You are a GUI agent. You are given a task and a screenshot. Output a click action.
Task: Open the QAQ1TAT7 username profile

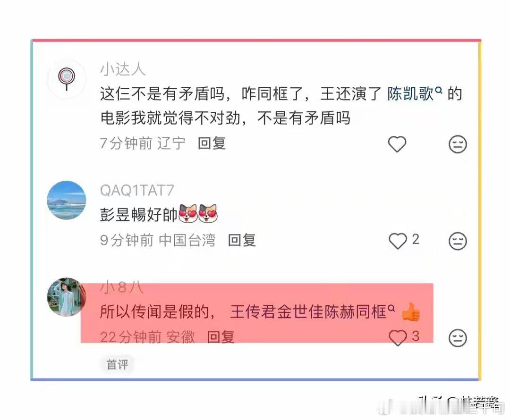[x=137, y=190]
